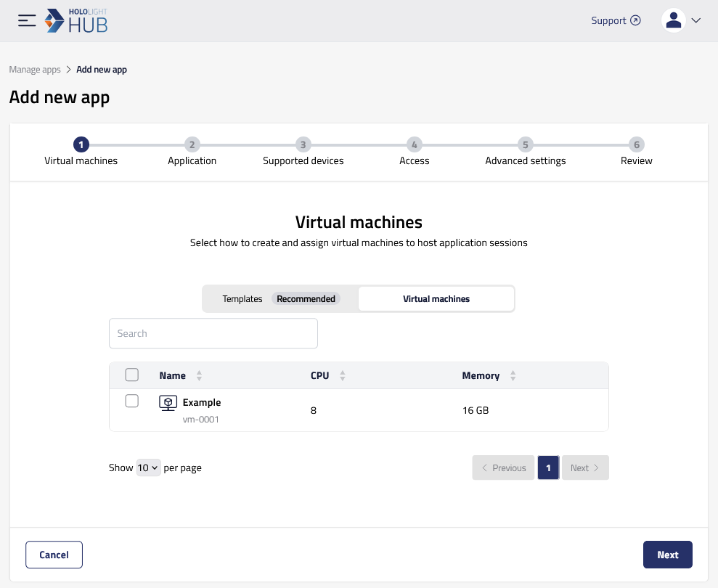
Task: Expand the user account dropdown chevron
Action: pyautogui.click(x=696, y=20)
